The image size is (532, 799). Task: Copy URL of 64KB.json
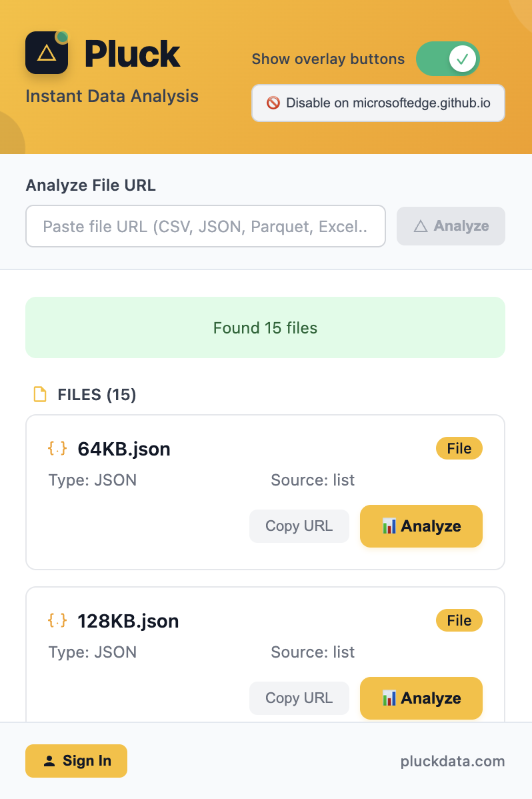pos(299,526)
